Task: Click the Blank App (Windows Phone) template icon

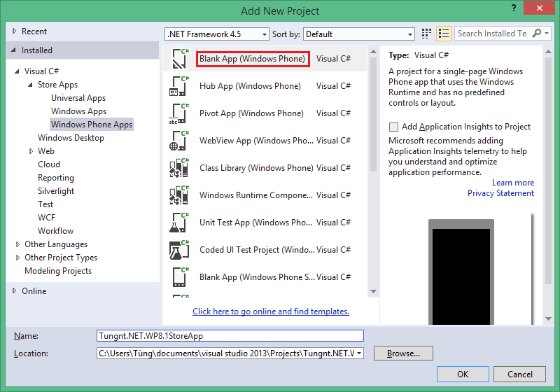Action: (180, 59)
